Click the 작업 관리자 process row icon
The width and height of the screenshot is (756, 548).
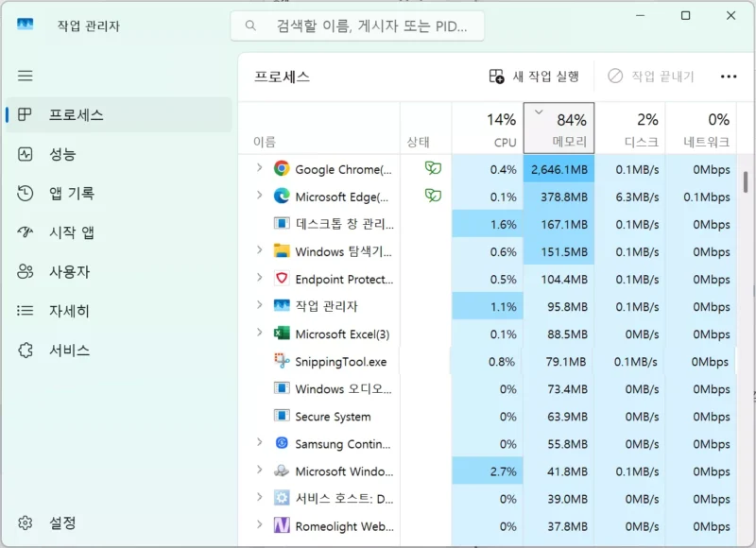pyautogui.click(x=282, y=305)
